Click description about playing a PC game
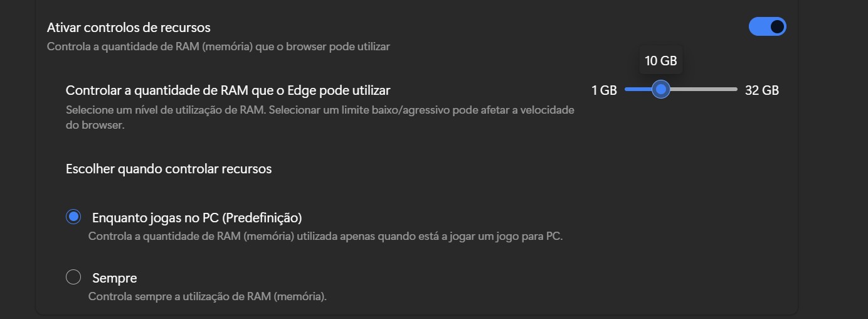Screen dimensions: 868x319 click(x=325, y=237)
